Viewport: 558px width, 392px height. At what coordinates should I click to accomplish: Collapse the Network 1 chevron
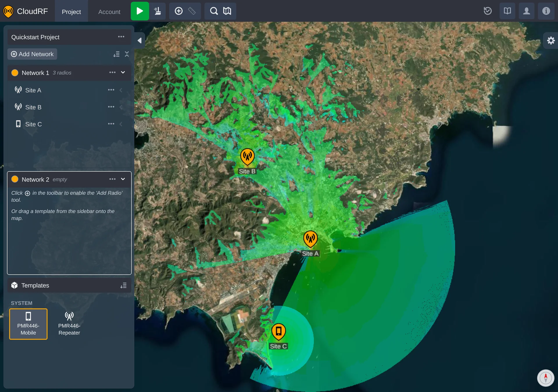(x=123, y=72)
